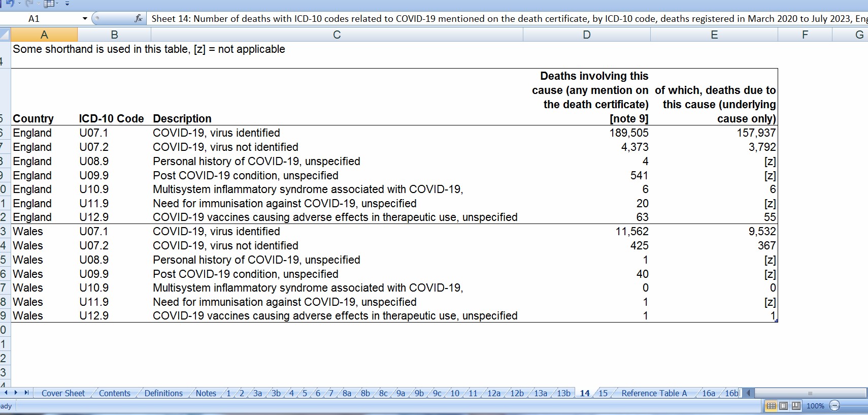868x415 pixels.
Task: Expand the Name Box dropdown arrow
Action: tap(85, 19)
